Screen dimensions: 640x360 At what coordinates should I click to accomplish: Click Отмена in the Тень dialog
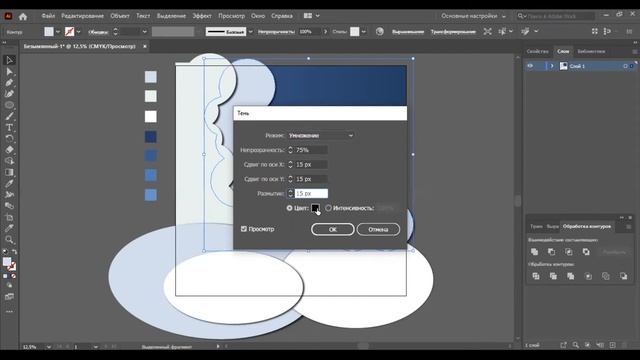[378, 229]
